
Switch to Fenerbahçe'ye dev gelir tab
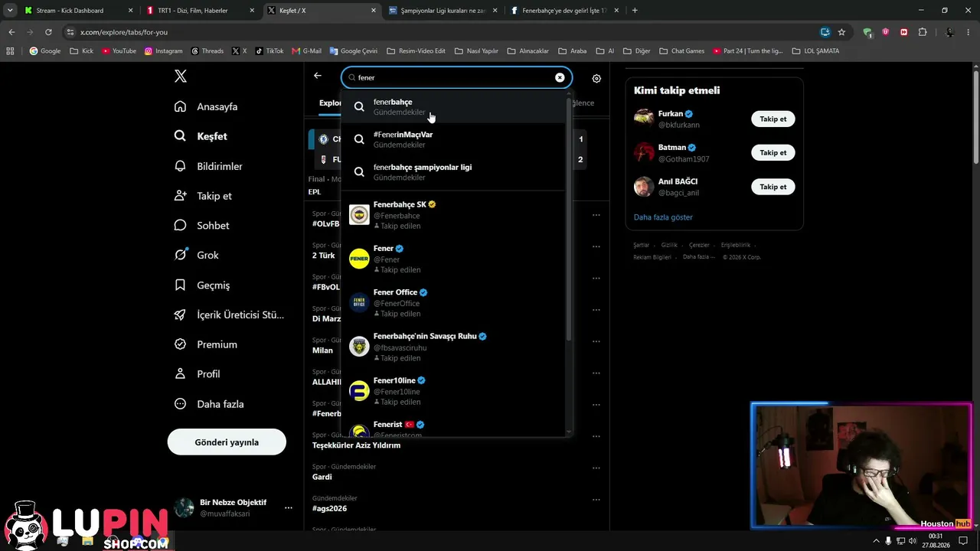563,11
